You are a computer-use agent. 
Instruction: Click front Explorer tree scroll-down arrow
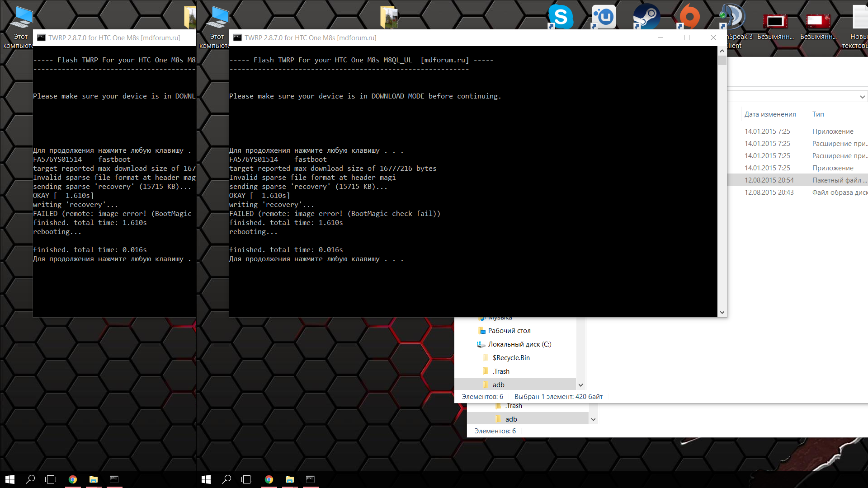581,385
